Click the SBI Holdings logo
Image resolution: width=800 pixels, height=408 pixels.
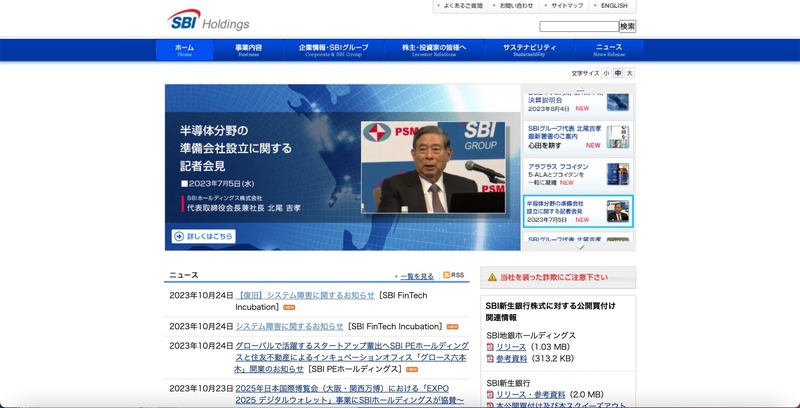(x=208, y=20)
